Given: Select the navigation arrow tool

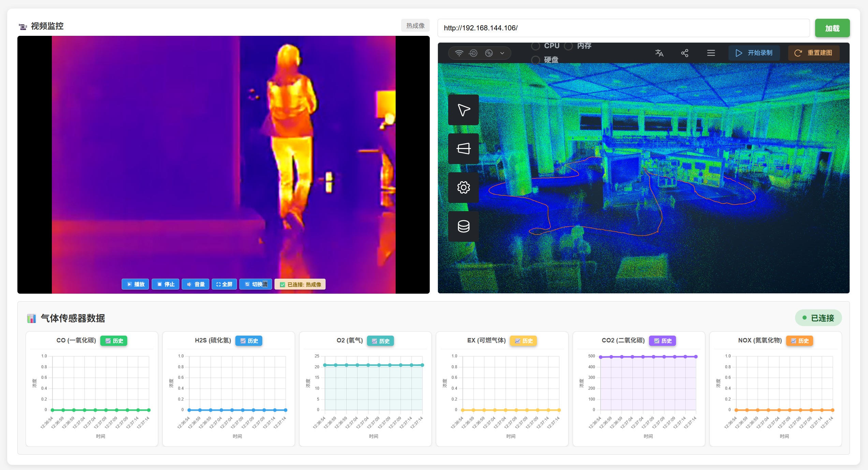Looking at the screenshot, I should coord(463,110).
